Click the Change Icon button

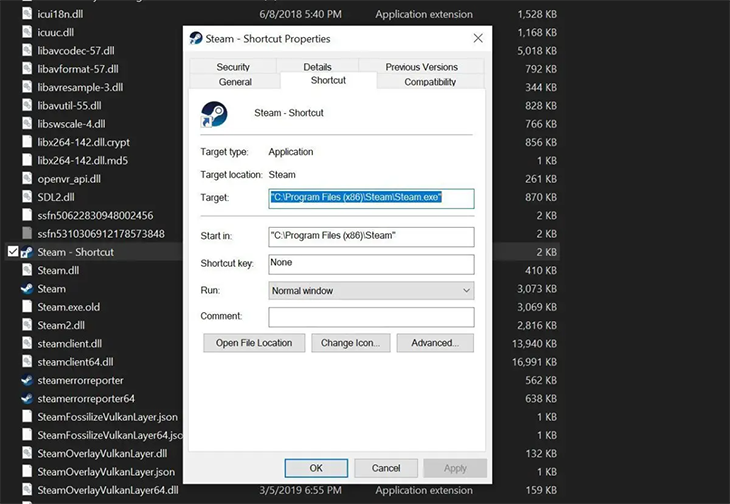pos(351,343)
